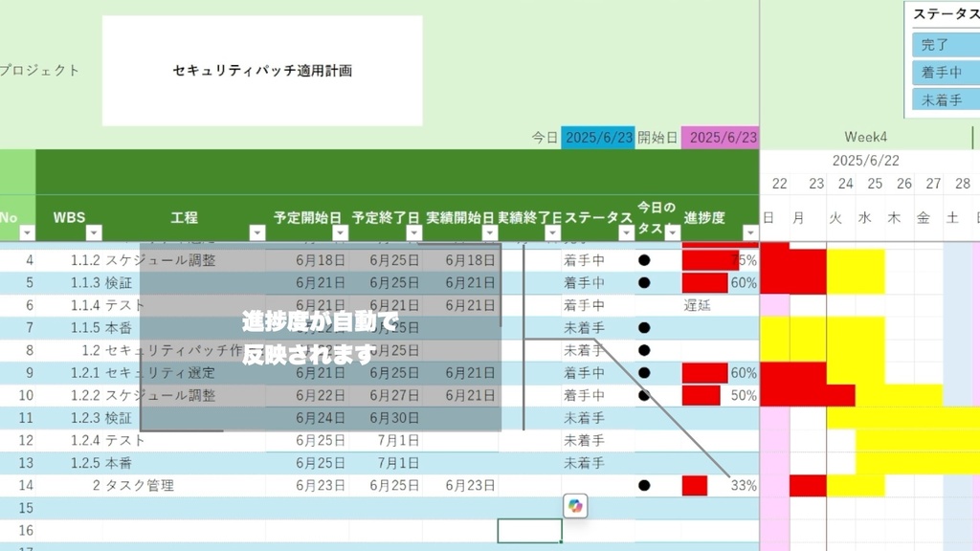The height and width of the screenshot is (551, 980).
Task: Click the project title cell セキュリティパッチ適用計画
Action: pyautogui.click(x=261, y=70)
